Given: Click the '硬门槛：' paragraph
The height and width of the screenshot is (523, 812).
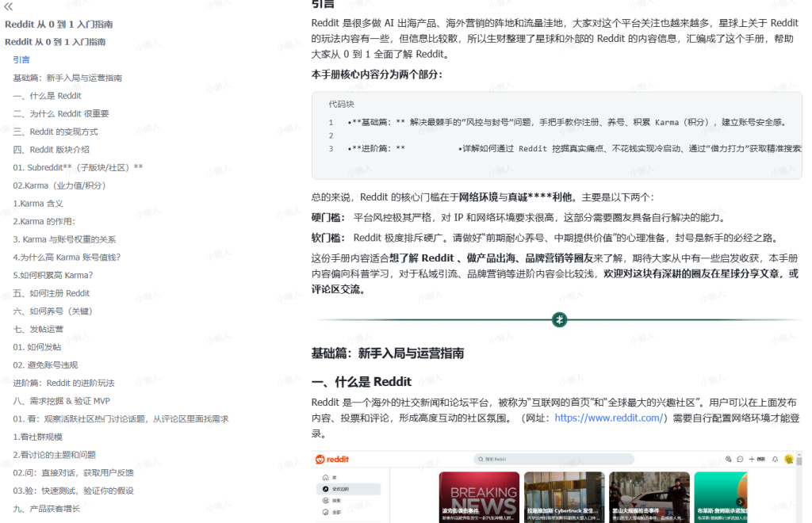Looking at the screenshot, I should [519, 218].
